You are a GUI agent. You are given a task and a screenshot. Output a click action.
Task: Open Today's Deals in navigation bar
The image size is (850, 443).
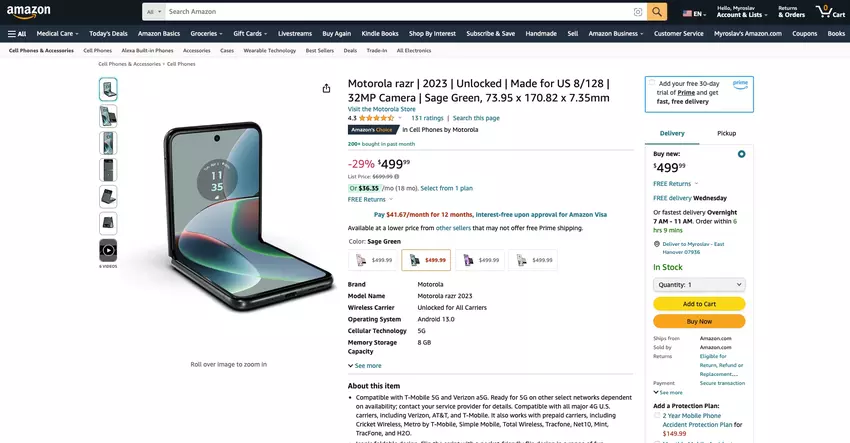tap(108, 33)
